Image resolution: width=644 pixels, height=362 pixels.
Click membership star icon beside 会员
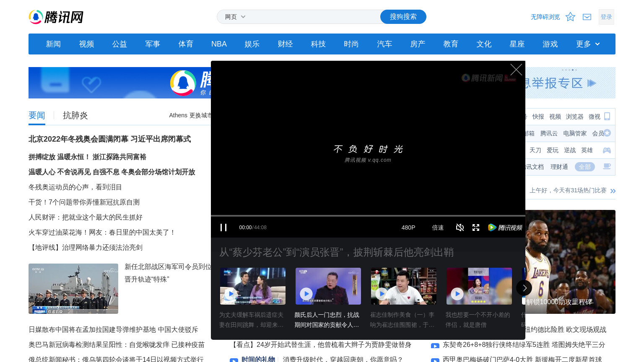coord(607,133)
